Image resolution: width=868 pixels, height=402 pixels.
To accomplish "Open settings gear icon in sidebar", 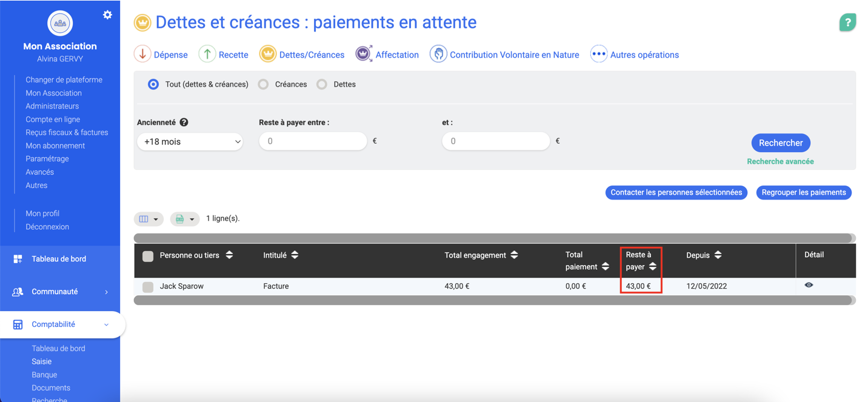I will pos(107,15).
